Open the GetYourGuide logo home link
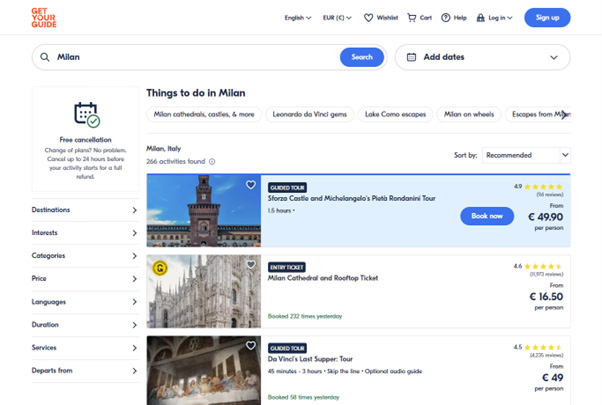Image resolution: width=602 pixels, height=405 pixels. click(x=44, y=18)
